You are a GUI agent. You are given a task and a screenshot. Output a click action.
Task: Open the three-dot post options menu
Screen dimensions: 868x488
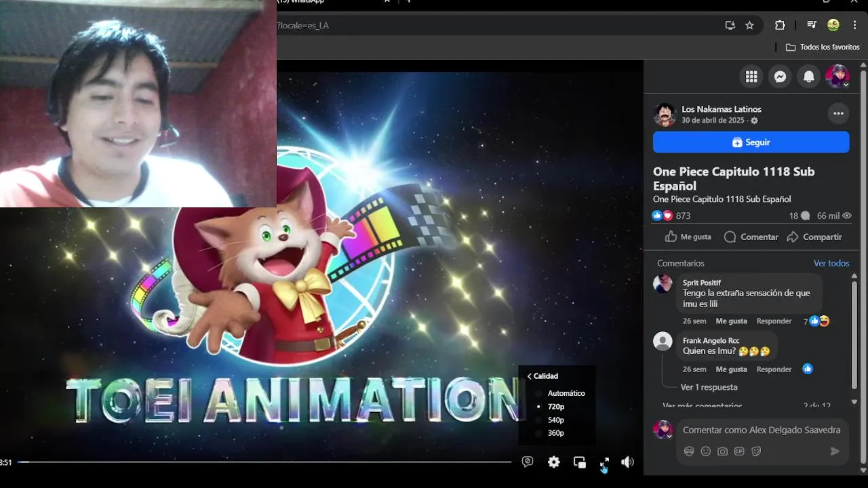(838, 113)
